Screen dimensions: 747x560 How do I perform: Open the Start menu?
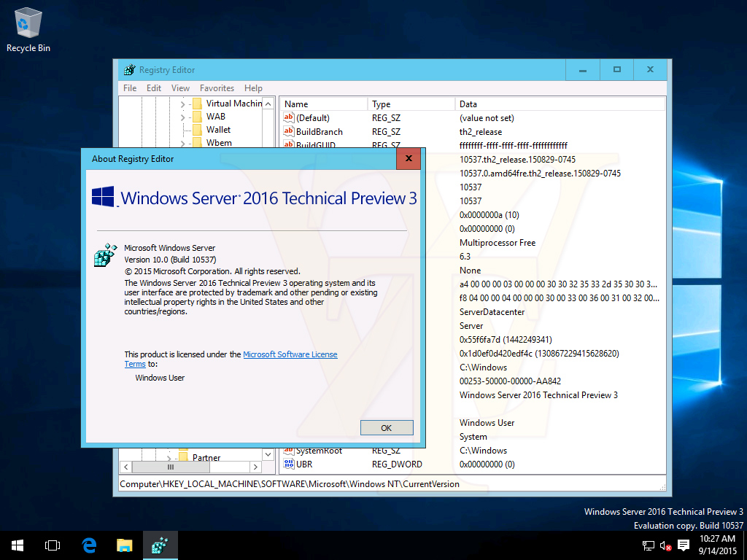coord(17,545)
